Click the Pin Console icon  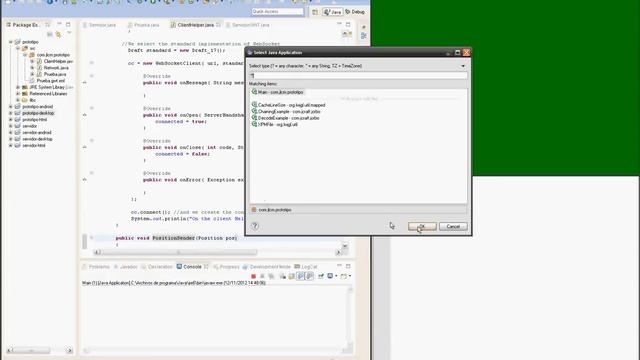click(321, 276)
